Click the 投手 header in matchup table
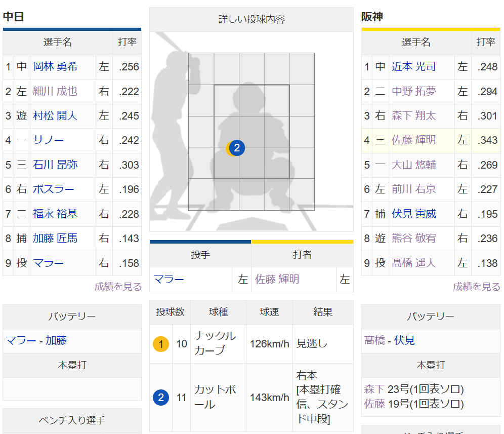Viewport: 504px width, 434px height. (x=200, y=255)
